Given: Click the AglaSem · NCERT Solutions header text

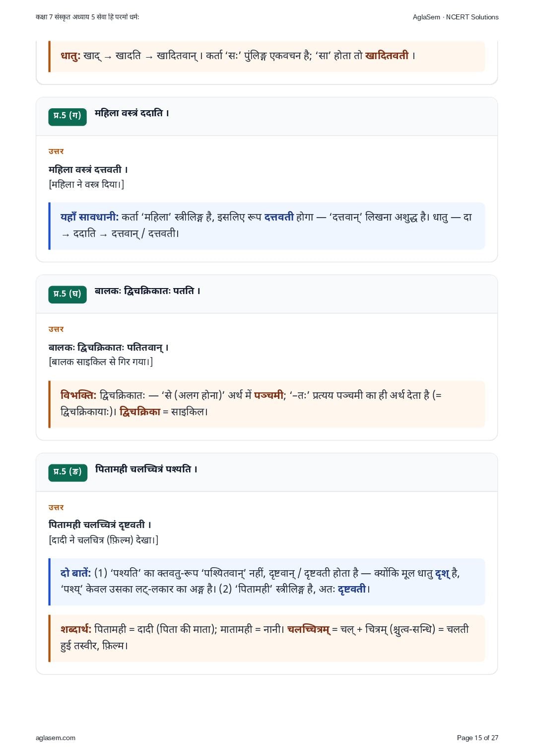Looking at the screenshot, I should (x=456, y=17).
